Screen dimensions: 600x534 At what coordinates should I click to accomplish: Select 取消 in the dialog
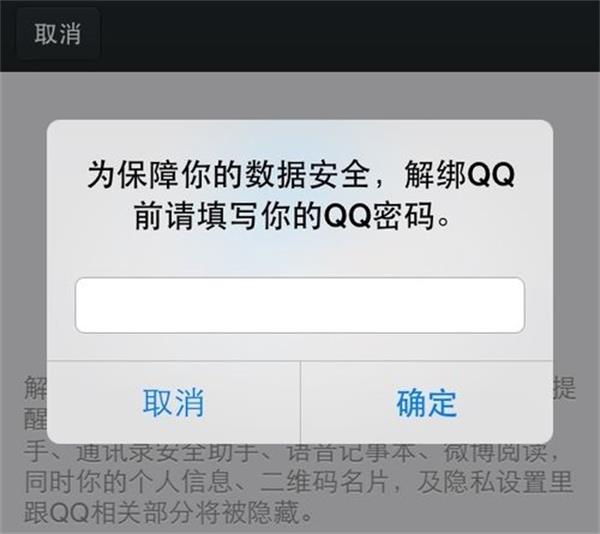pyautogui.click(x=173, y=402)
